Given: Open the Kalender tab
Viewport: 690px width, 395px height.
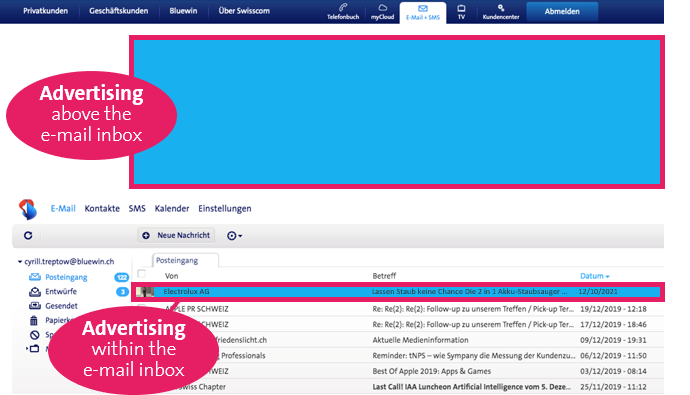Looking at the screenshot, I should (172, 208).
